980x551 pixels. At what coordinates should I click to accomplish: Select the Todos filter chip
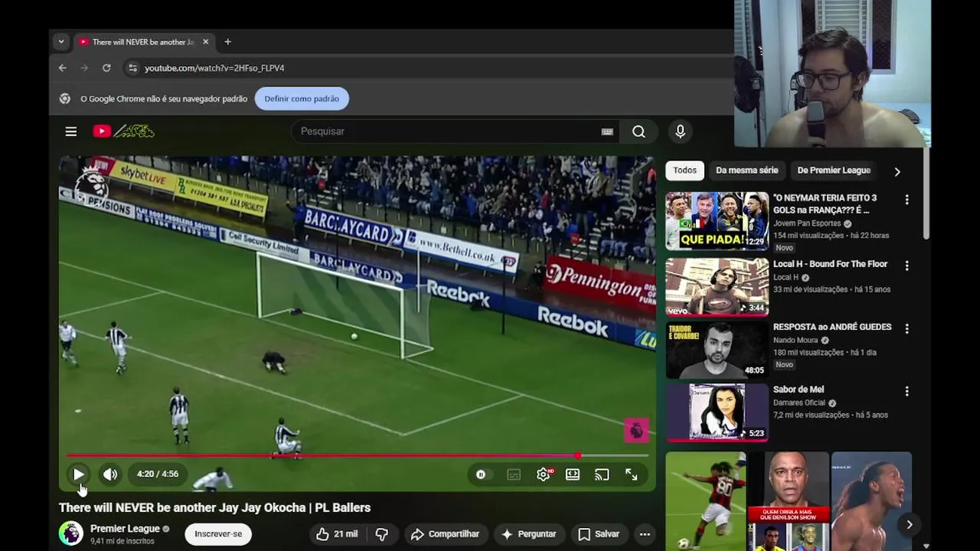click(684, 171)
